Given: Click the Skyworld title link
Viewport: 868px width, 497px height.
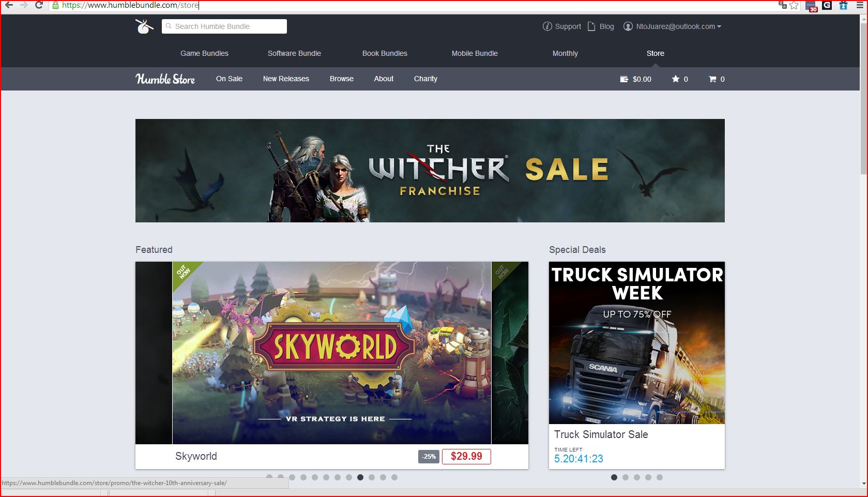Looking at the screenshot, I should 196,456.
